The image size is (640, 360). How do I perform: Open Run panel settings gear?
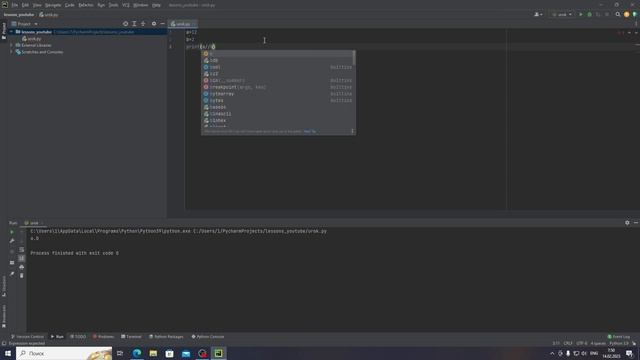627,222
